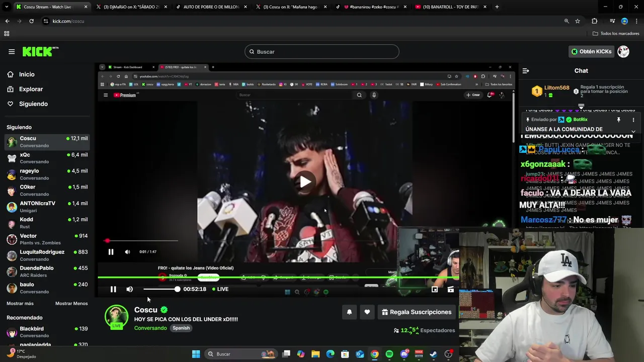Select DuendePablo in the followed channels

pyautogui.click(x=47, y=271)
